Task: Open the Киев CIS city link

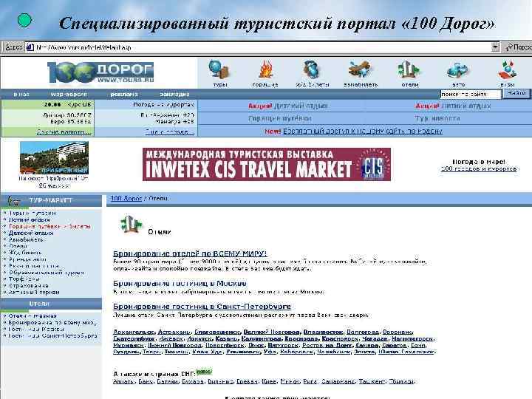Action: (x=269, y=381)
